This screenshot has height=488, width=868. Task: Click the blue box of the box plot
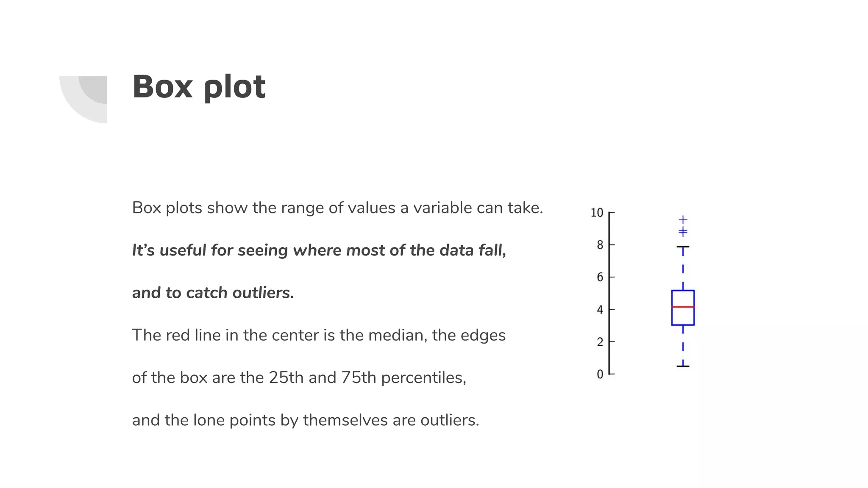tap(683, 308)
